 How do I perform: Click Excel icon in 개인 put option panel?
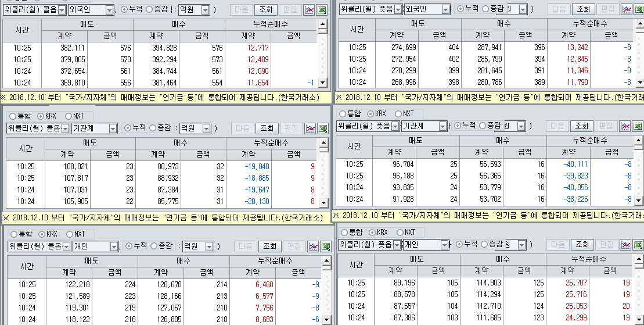pyautogui.click(x=638, y=245)
